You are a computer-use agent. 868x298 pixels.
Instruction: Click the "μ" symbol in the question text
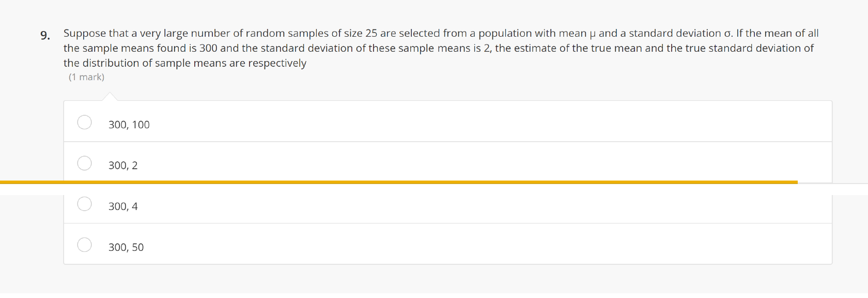(592, 34)
